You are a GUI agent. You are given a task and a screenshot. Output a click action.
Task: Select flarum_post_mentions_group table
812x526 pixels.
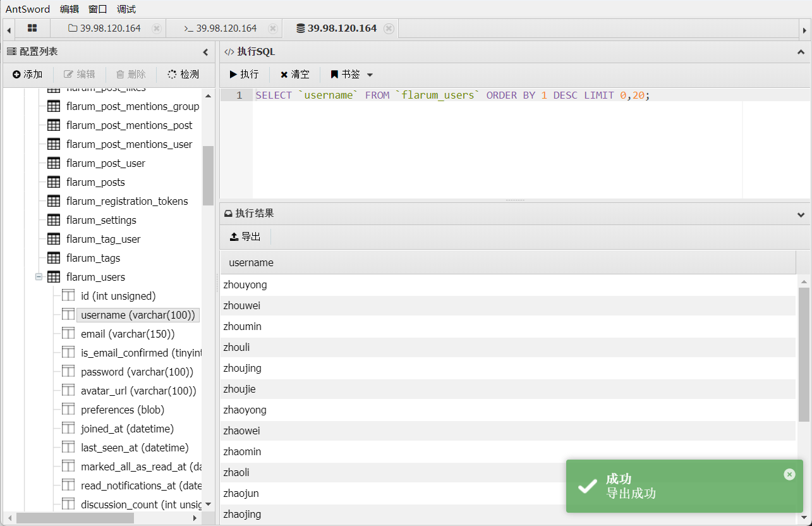point(133,106)
